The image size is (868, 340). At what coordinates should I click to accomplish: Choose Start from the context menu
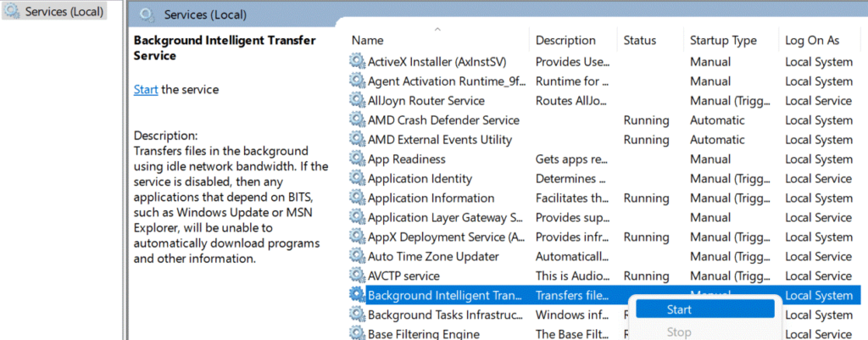(x=704, y=309)
